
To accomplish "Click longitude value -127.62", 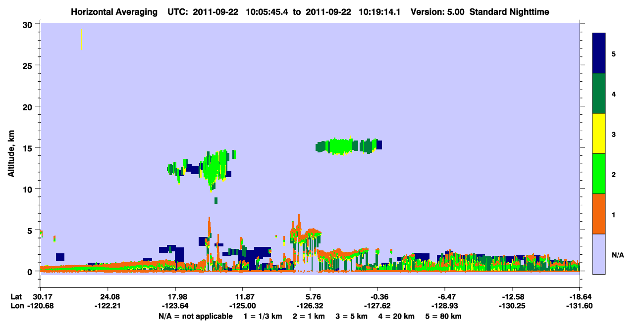I will [x=377, y=306].
